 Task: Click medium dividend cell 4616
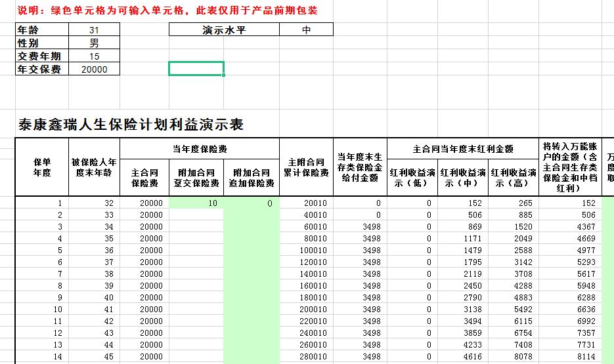coord(463,356)
